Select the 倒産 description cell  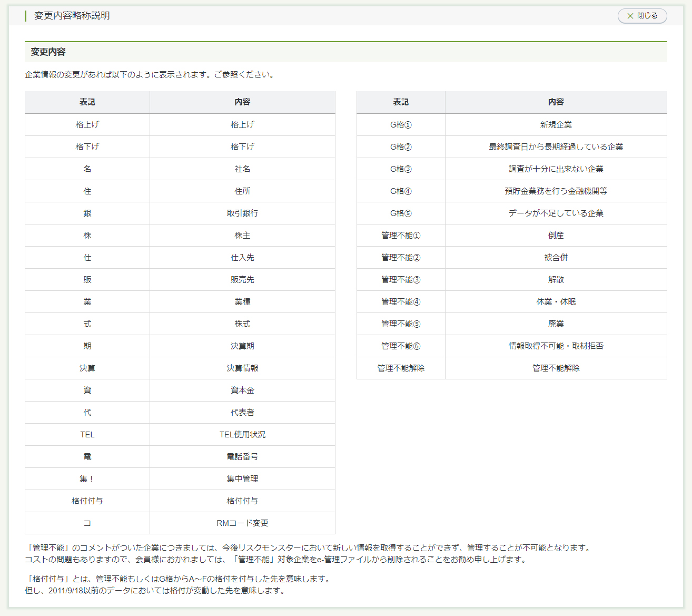pyautogui.click(x=556, y=236)
